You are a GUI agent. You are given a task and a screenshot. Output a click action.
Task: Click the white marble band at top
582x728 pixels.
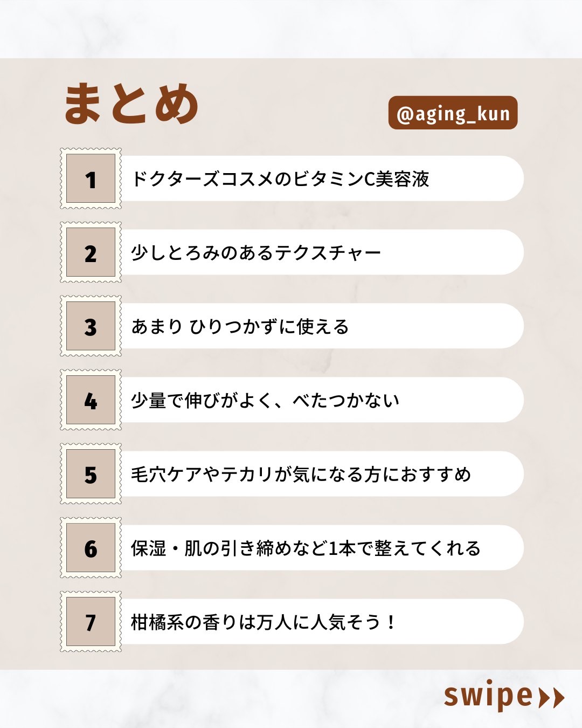pyautogui.click(x=291, y=28)
